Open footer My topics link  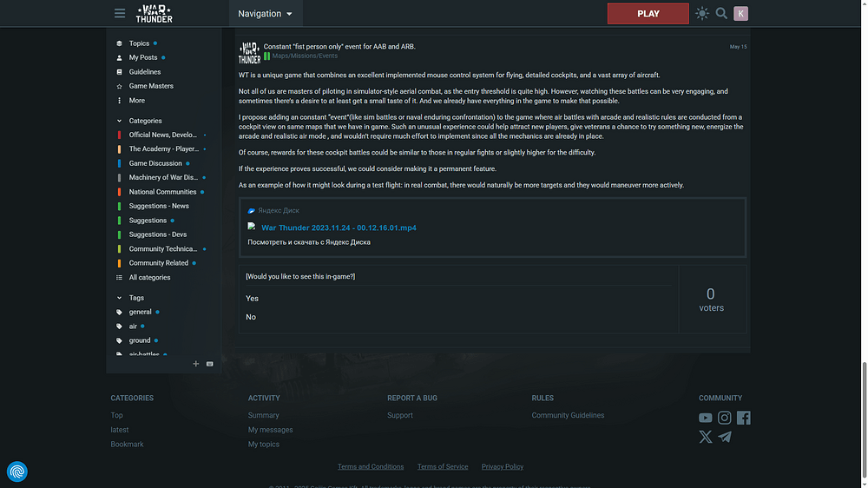pyautogui.click(x=264, y=445)
